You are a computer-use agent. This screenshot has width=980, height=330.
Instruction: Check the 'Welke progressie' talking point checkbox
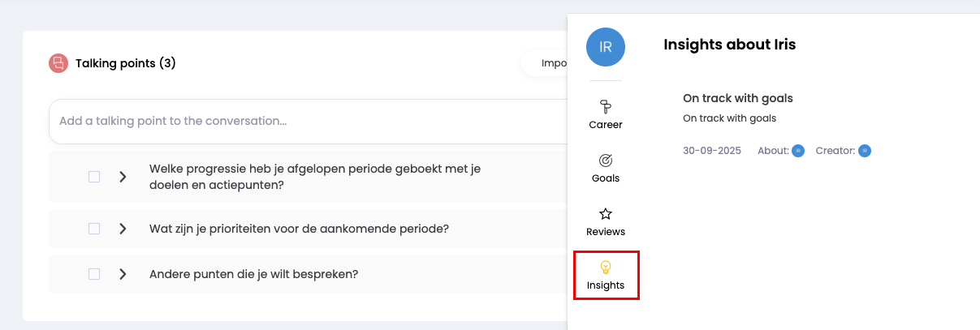(x=94, y=177)
